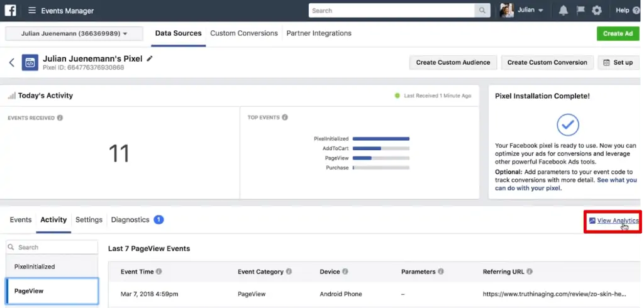Open the notifications bell icon
This screenshot has width=644, height=308.
(563, 11)
